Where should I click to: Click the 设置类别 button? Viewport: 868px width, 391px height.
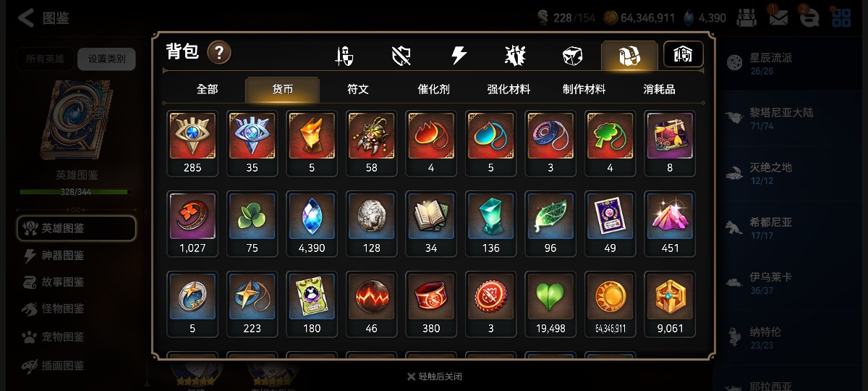(106, 59)
